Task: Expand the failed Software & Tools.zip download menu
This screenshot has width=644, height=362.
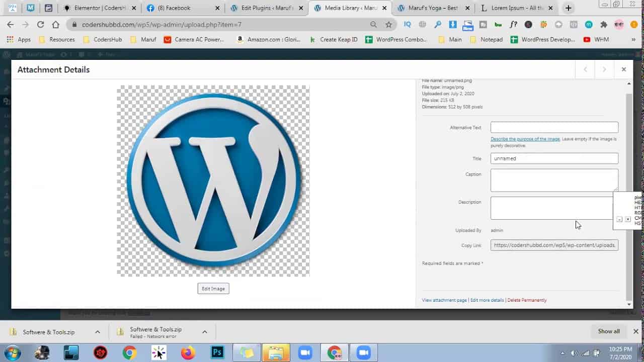Action: point(205,332)
